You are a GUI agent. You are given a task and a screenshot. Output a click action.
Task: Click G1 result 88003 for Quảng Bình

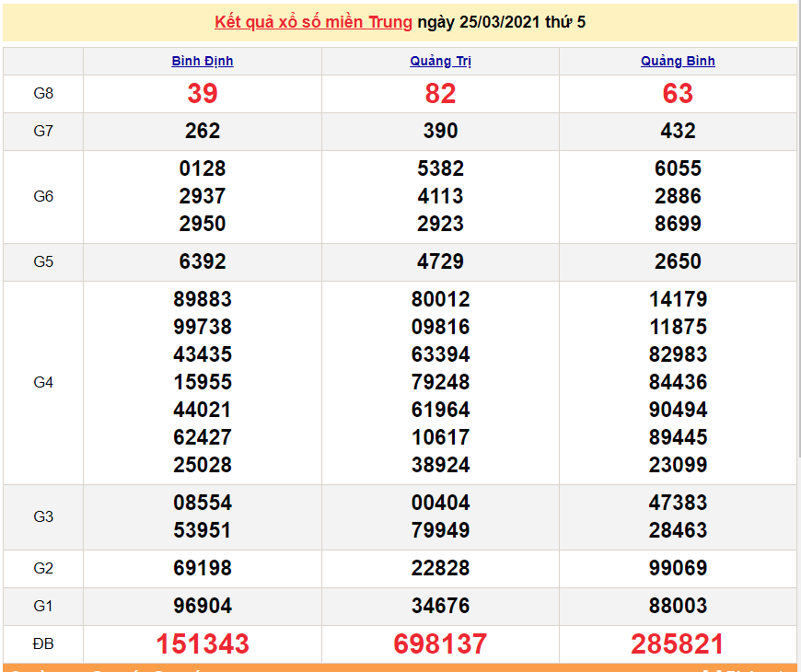(x=678, y=606)
